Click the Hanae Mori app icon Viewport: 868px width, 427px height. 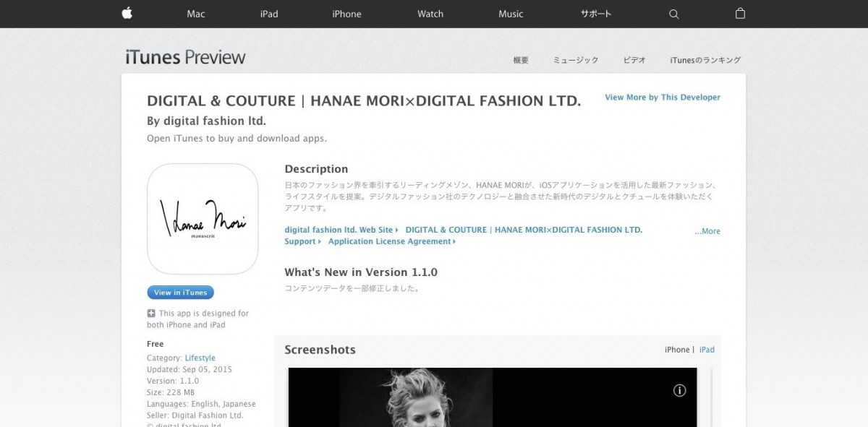203,219
